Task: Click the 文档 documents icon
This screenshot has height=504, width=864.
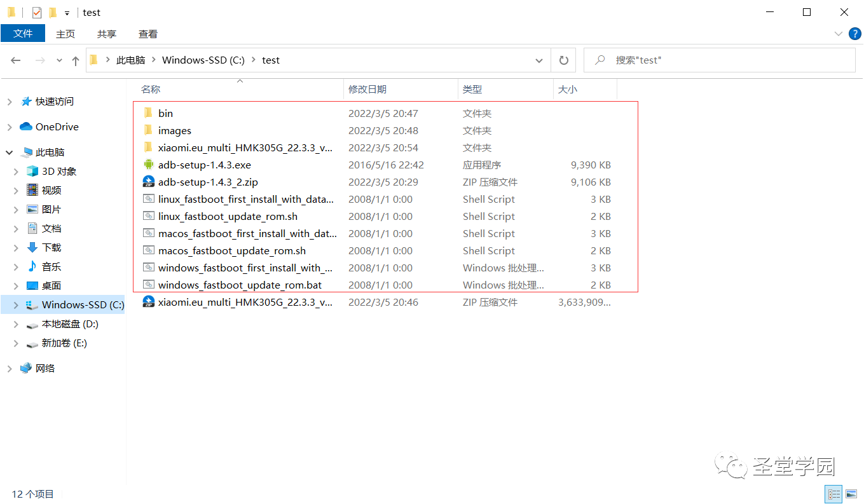Action: (32, 228)
